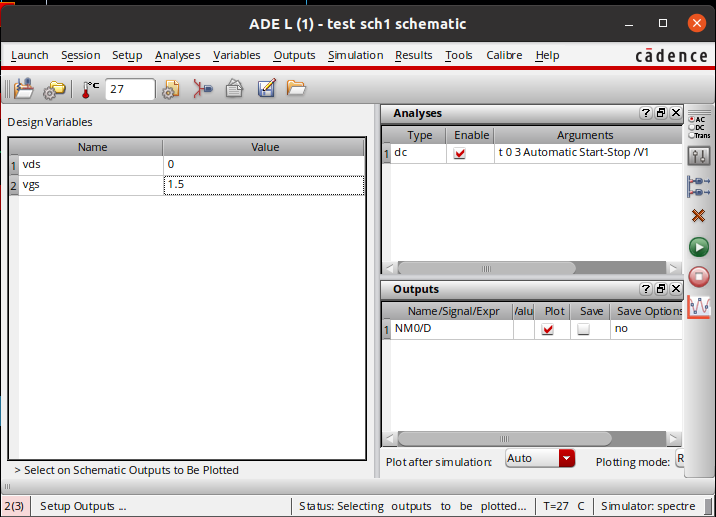Select the DC radio button
Screen dimensions: 716x517
692,127
